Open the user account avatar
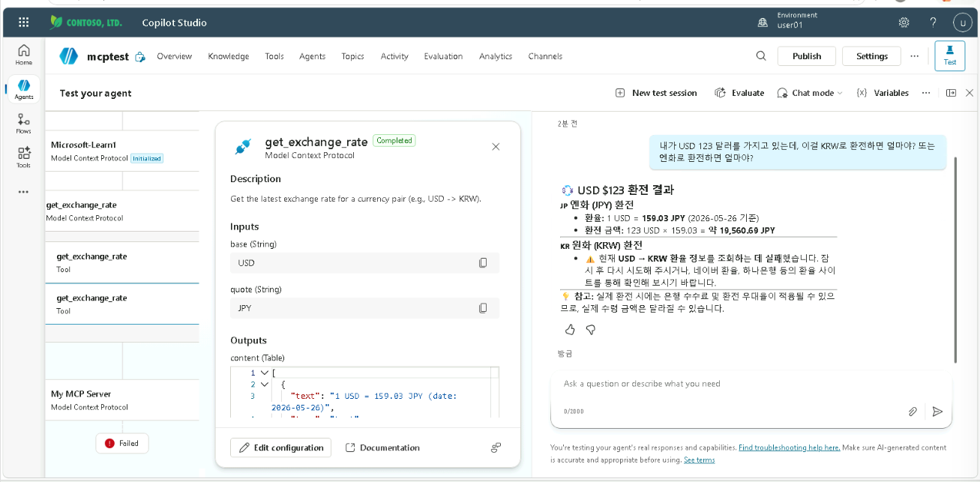The image size is (980, 482). [x=963, y=22]
